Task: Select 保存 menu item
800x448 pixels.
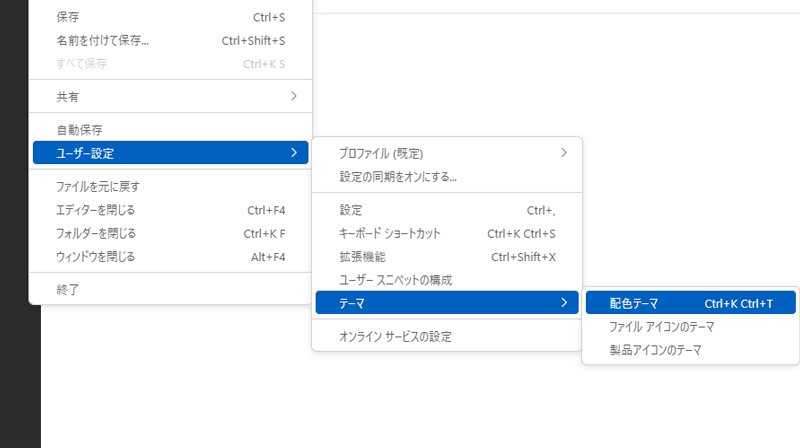Action: 170,17
